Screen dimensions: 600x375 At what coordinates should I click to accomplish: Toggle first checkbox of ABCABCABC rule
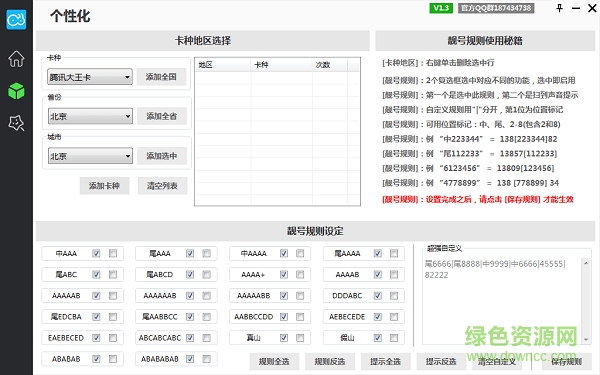(190, 338)
